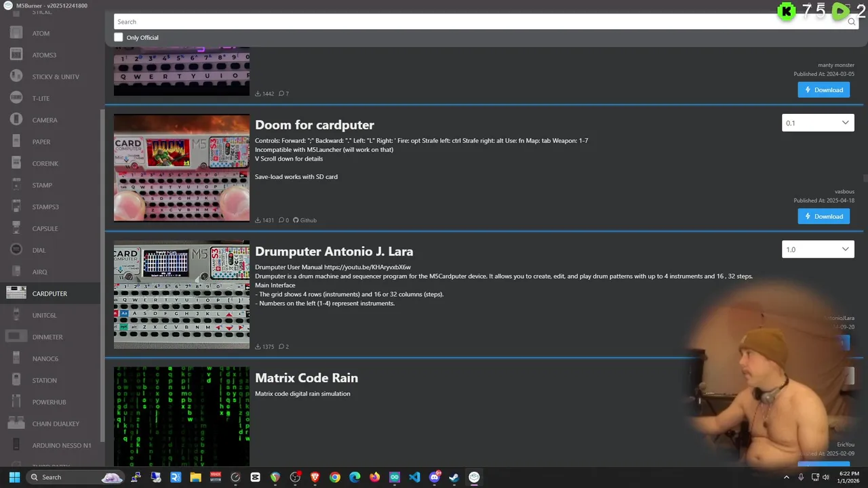This screenshot has width=868, height=488.
Task: Click the search magnifier icon
Action: (852, 22)
